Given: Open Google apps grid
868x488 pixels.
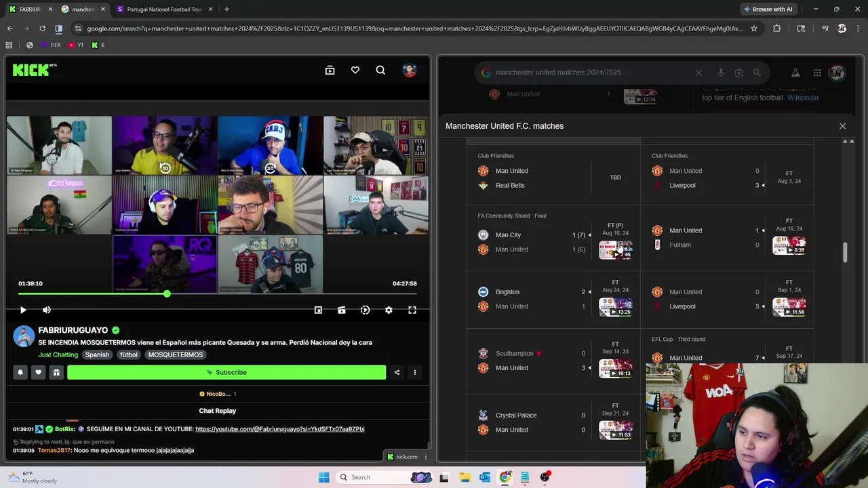Looking at the screenshot, I should coord(817,73).
